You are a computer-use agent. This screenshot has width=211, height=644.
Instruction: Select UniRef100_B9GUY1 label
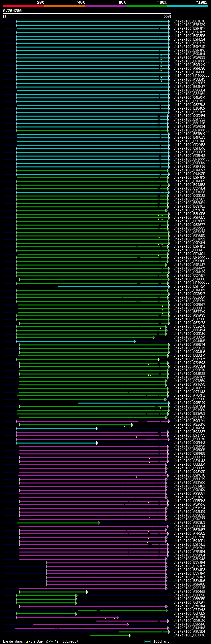pos(189,421)
